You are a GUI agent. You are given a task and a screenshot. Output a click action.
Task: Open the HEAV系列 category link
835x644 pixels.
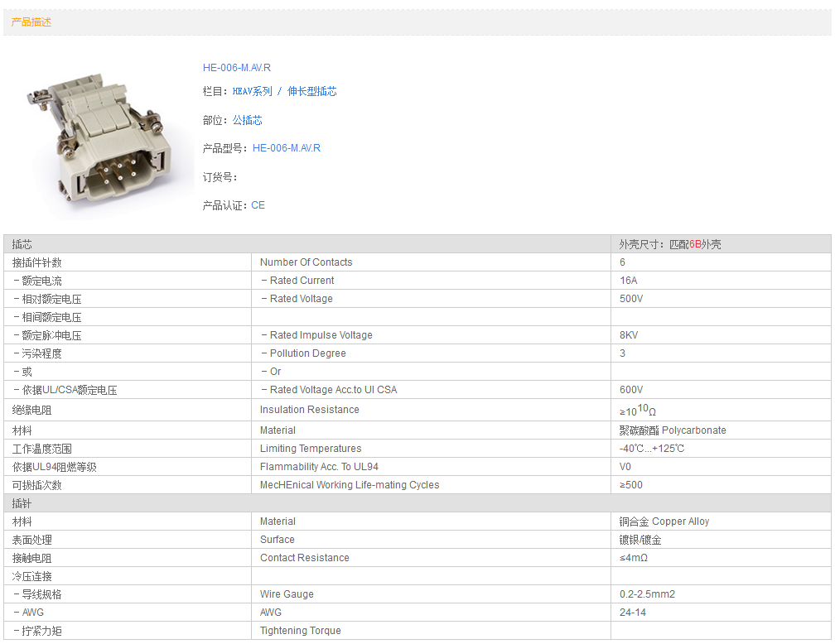point(252,92)
